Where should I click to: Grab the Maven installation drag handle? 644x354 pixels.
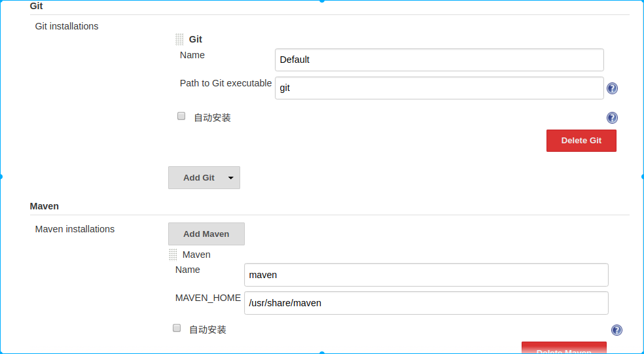pyautogui.click(x=173, y=255)
